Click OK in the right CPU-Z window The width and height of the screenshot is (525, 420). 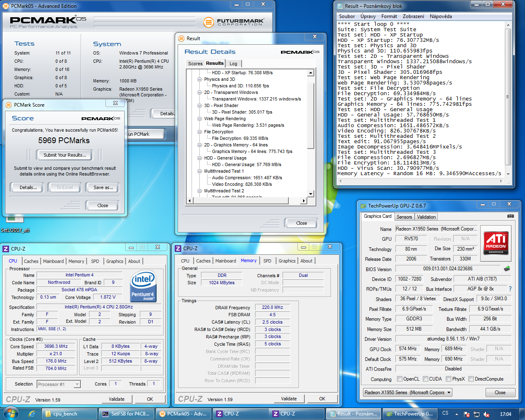(322, 399)
